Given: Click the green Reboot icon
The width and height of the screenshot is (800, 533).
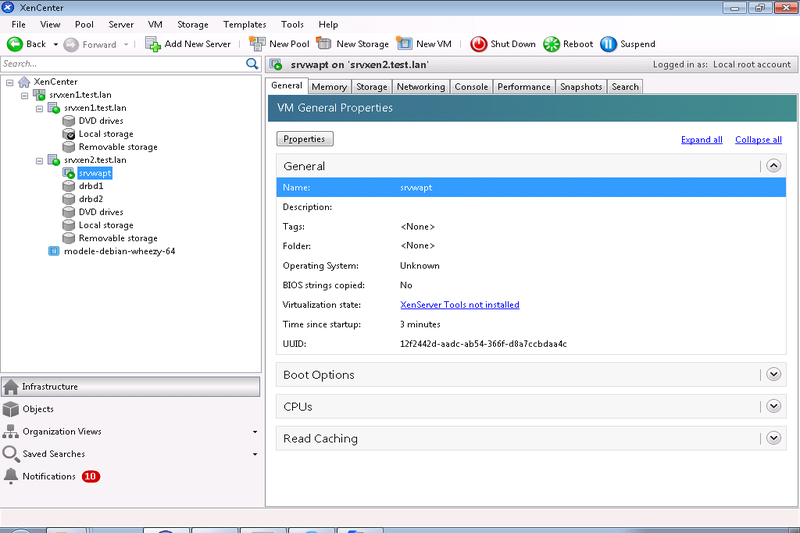Looking at the screenshot, I should 552,44.
